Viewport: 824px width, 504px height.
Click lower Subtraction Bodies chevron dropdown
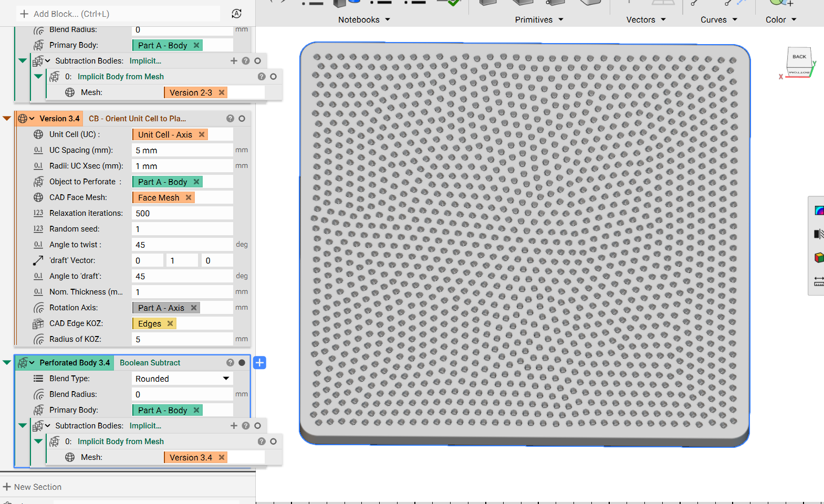(x=48, y=426)
